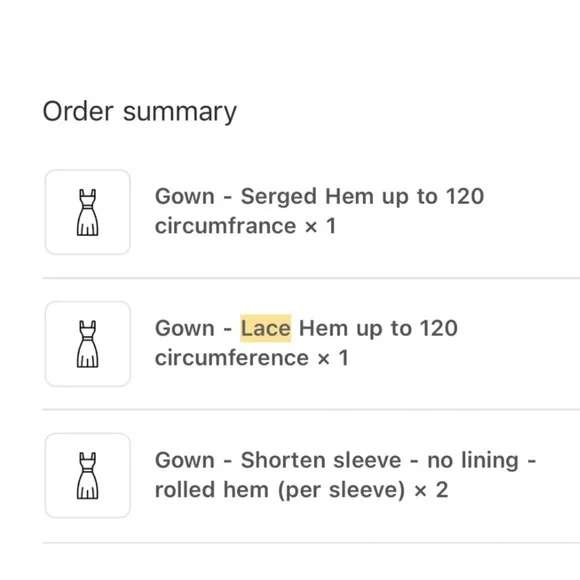This screenshot has height=580, width=580.
Task: Select the × 1 quantity of Serged Hem
Action: pos(320,226)
